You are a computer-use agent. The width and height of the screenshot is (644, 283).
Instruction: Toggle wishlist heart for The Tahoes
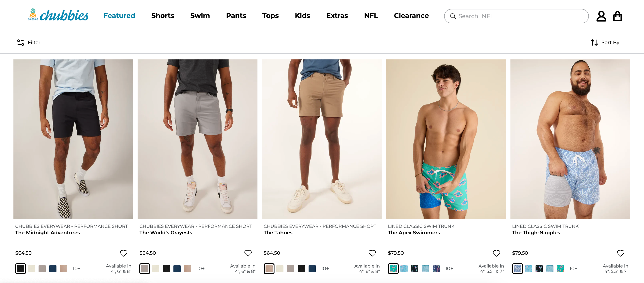tap(372, 253)
